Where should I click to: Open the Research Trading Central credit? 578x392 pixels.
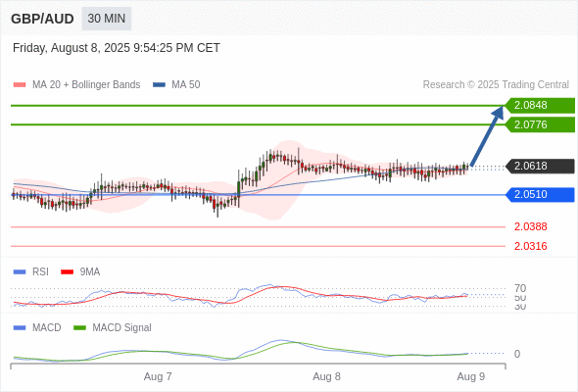pos(496,85)
